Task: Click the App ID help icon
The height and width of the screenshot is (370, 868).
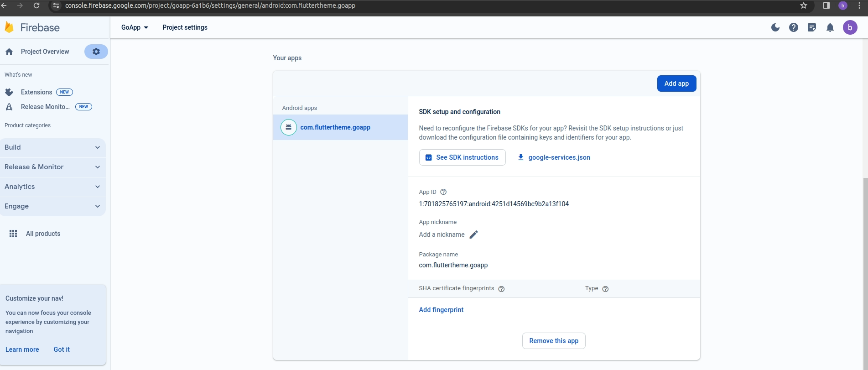Action: 443,192
